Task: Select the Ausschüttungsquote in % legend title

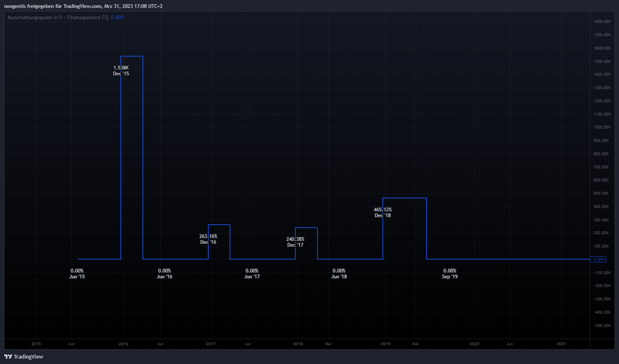Action: click(35, 17)
